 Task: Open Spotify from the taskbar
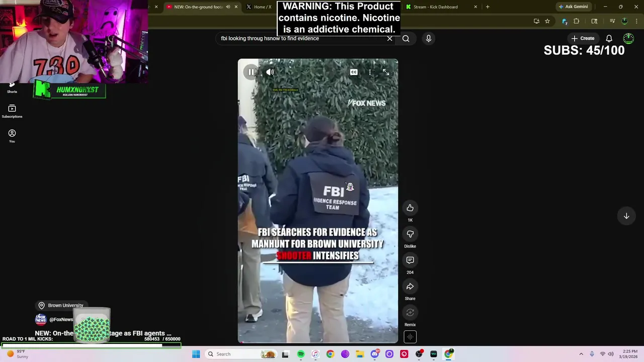point(300,354)
